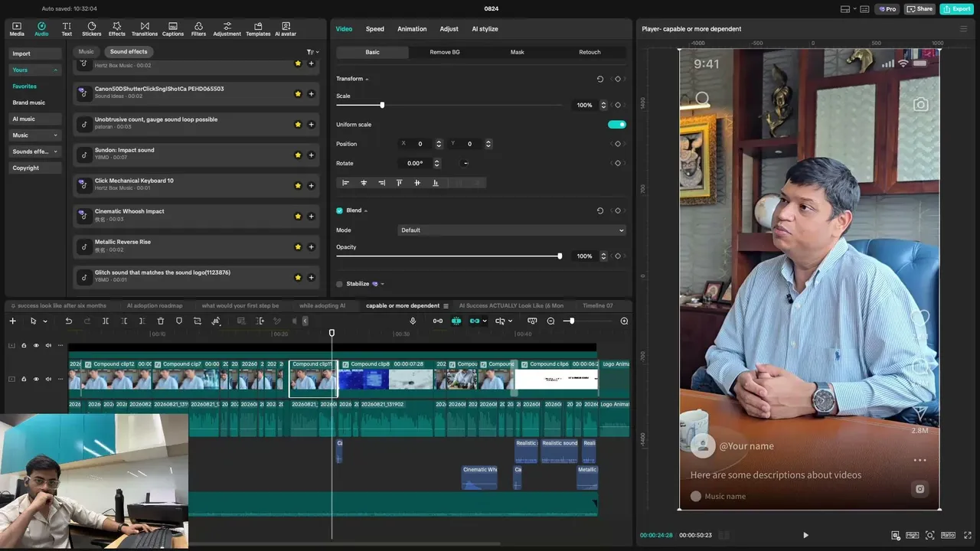Open the AI avatar tool
Screen dimensions: 980x551
pos(286,29)
